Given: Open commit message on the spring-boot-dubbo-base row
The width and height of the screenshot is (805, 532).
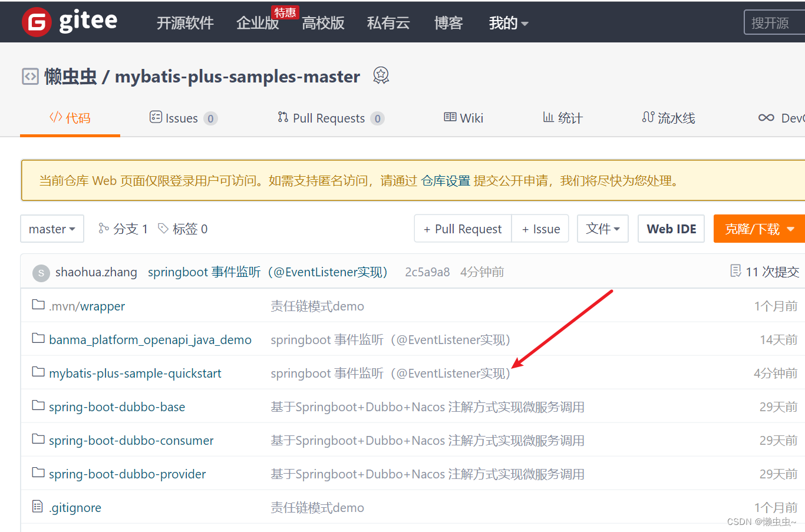Looking at the screenshot, I should [x=427, y=407].
